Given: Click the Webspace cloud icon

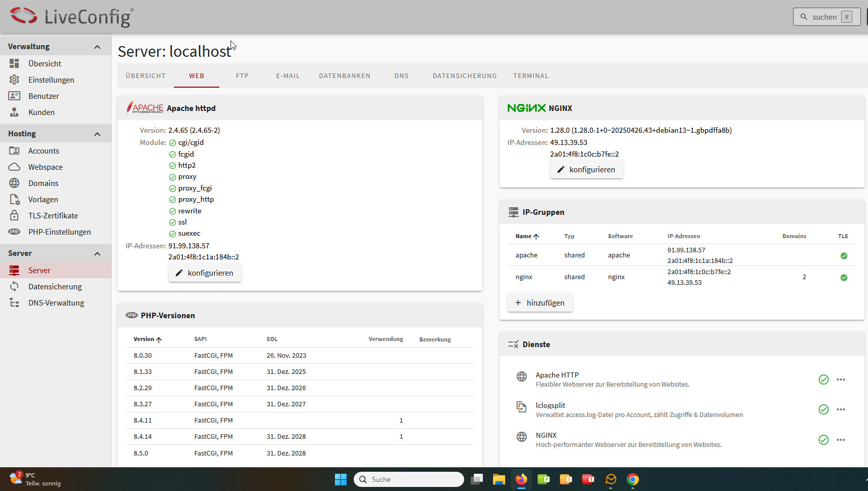Looking at the screenshot, I should [x=14, y=167].
